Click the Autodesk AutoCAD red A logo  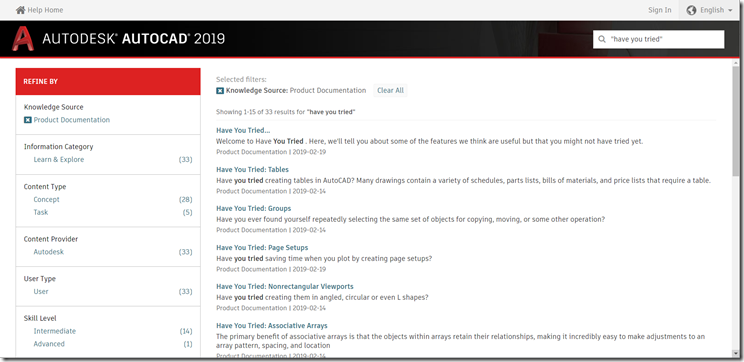point(23,39)
